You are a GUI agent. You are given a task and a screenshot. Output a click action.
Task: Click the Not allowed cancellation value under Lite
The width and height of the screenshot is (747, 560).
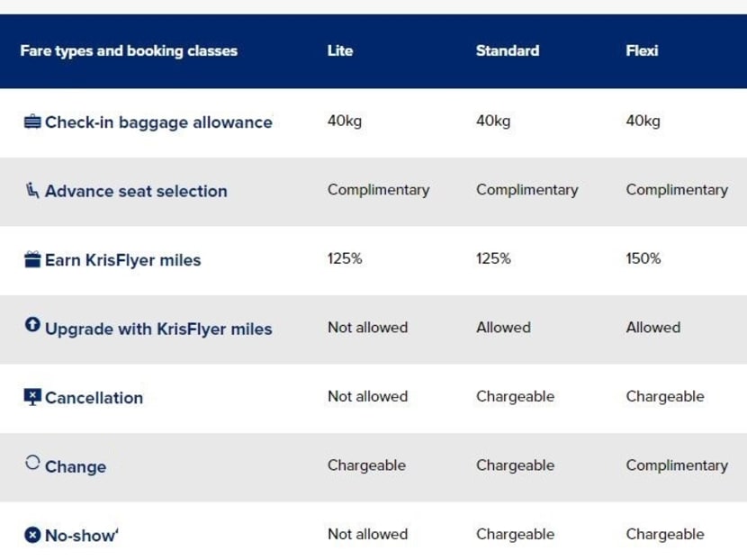[x=367, y=396]
